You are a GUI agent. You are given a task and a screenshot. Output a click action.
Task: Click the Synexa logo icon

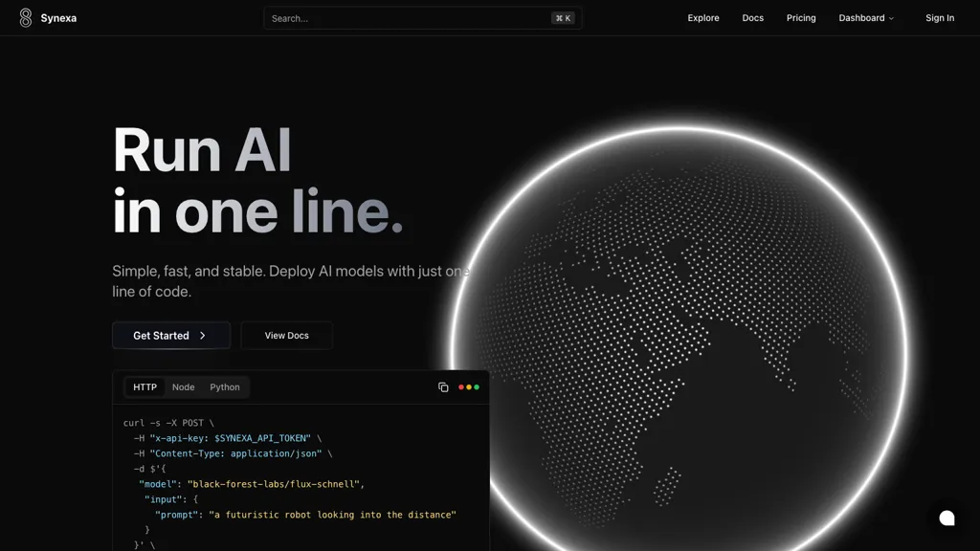(25, 17)
